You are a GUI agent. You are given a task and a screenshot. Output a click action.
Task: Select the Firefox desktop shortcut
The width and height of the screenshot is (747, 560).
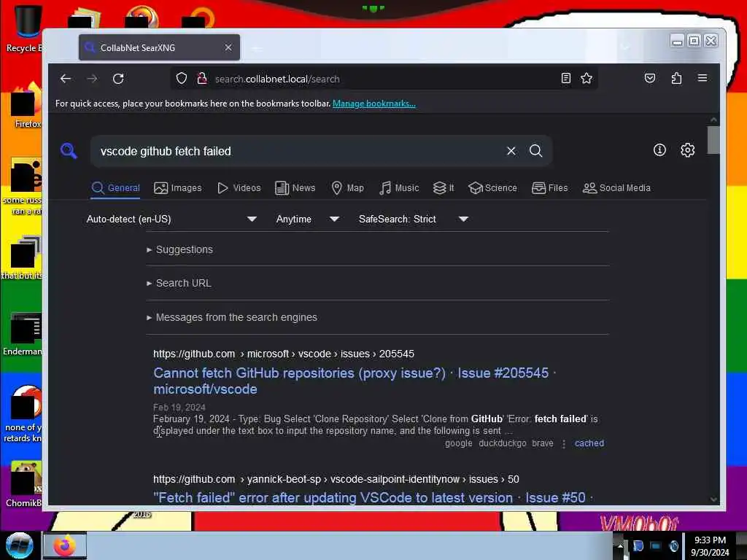pos(27,106)
